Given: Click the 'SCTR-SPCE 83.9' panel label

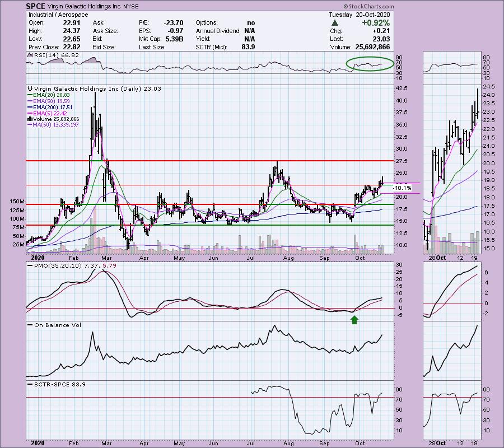Looking at the screenshot, I should [x=60, y=384].
